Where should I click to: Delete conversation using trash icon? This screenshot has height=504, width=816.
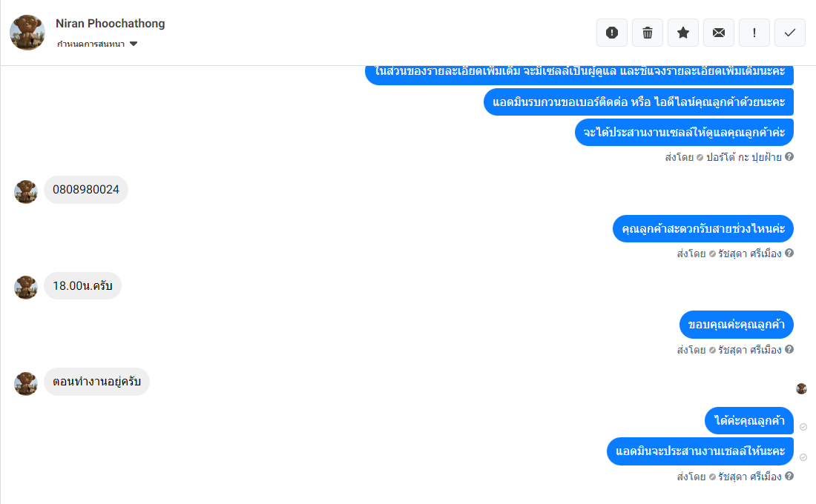(648, 33)
